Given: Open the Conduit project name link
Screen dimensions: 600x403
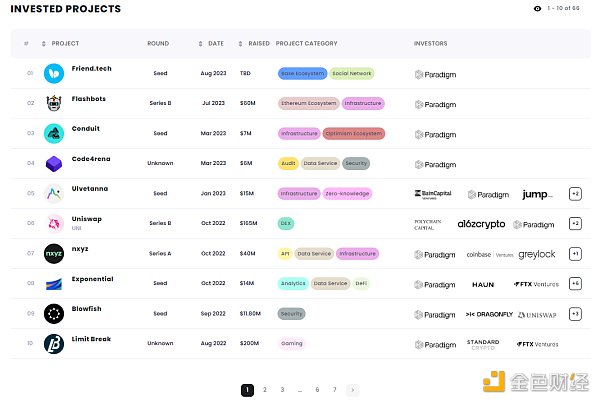Looking at the screenshot, I should click(x=86, y=129).
